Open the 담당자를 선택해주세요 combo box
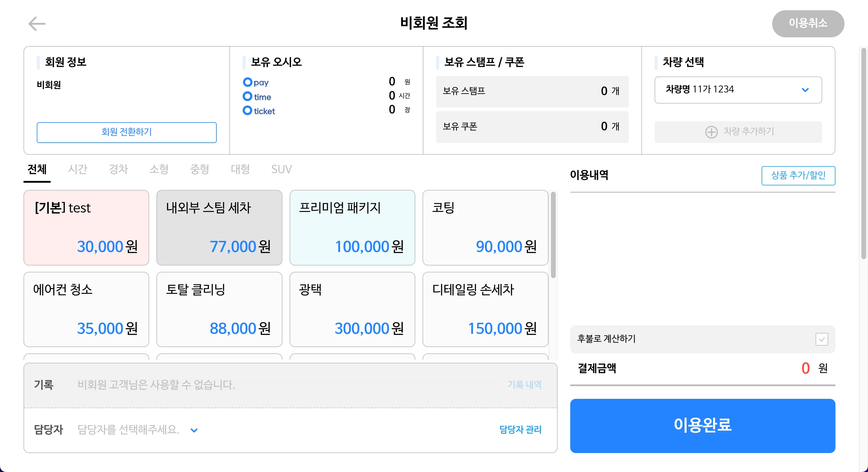This screenshot has height=472, width=868. [x=137, y=430]
